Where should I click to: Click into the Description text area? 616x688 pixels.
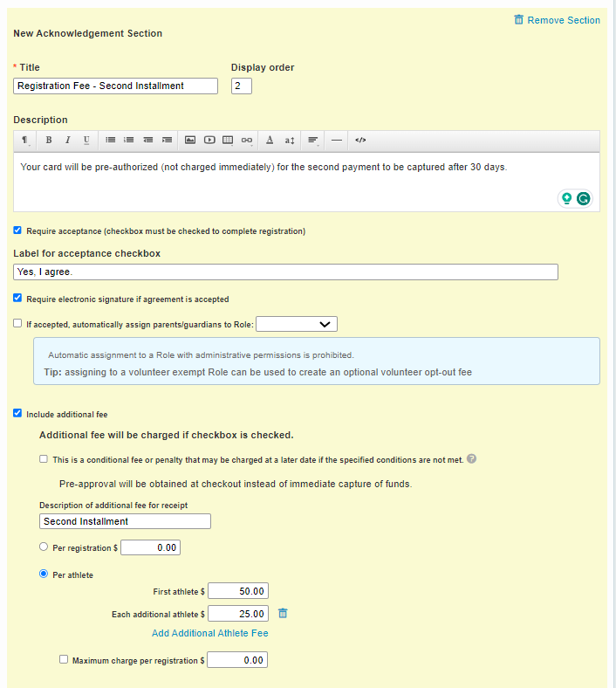(x=307, y=182)
